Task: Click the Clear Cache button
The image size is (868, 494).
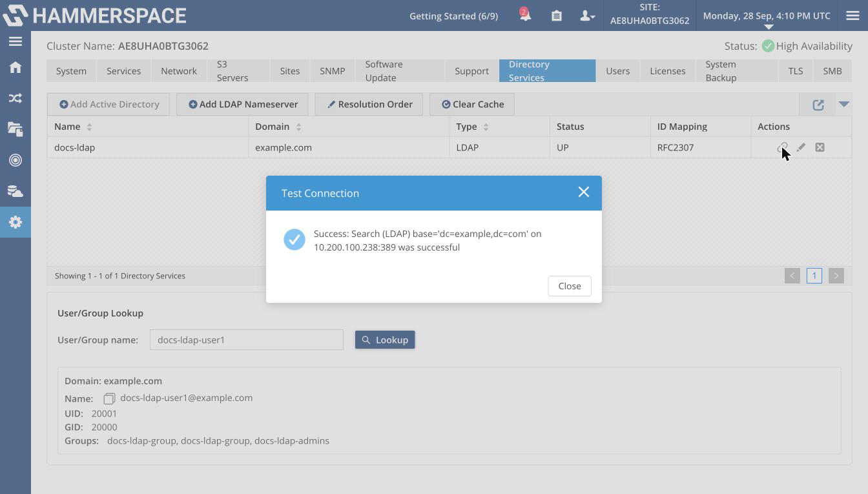Action: click(x=472, y=104)
